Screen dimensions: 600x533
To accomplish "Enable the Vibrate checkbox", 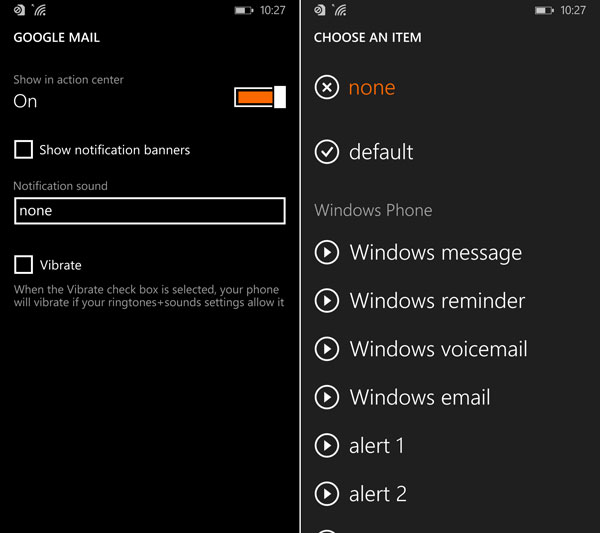I will point(23,265).
